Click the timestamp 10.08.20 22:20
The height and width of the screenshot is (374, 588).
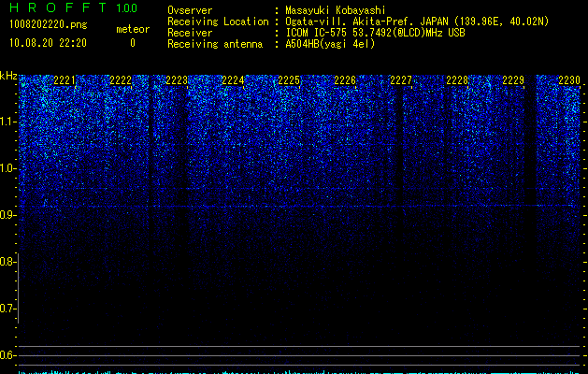[x=48, y=43]
